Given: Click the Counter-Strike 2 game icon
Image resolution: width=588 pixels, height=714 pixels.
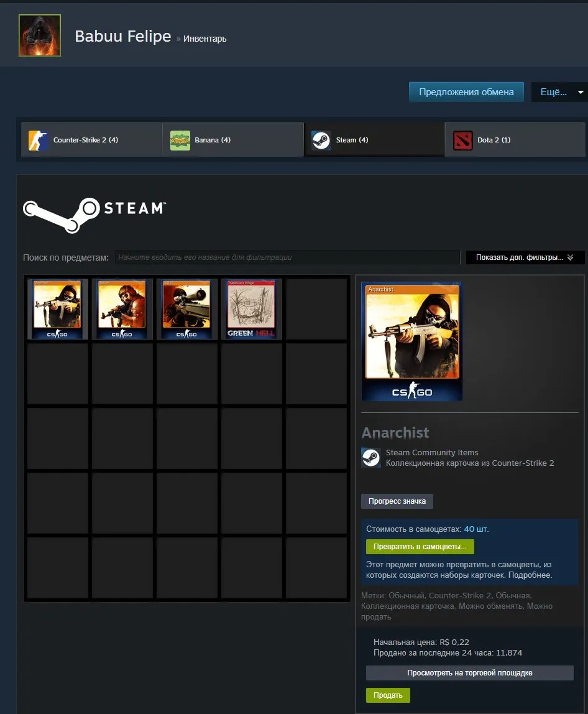Looking at the screenshot, I should click(39, 140).
